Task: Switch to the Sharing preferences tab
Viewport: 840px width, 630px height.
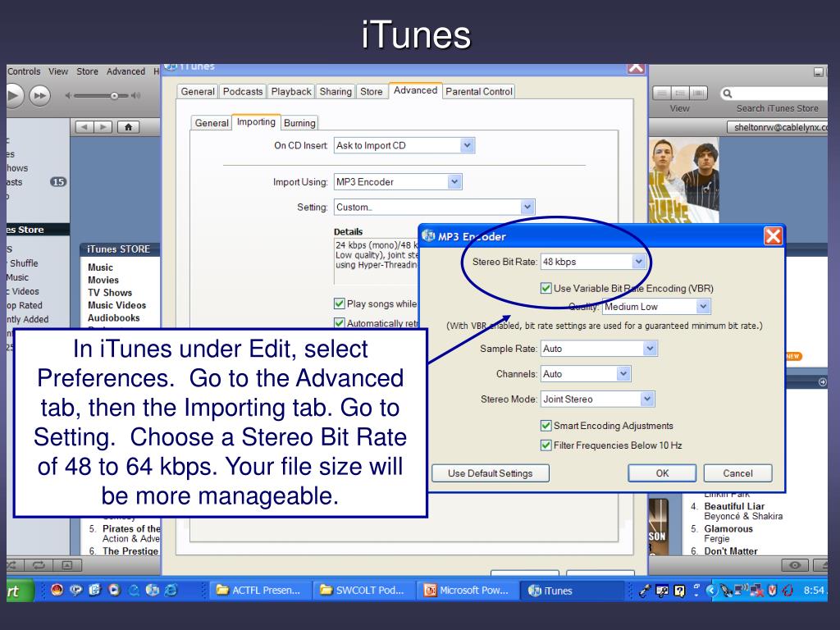Action: [x=336, y=92]
